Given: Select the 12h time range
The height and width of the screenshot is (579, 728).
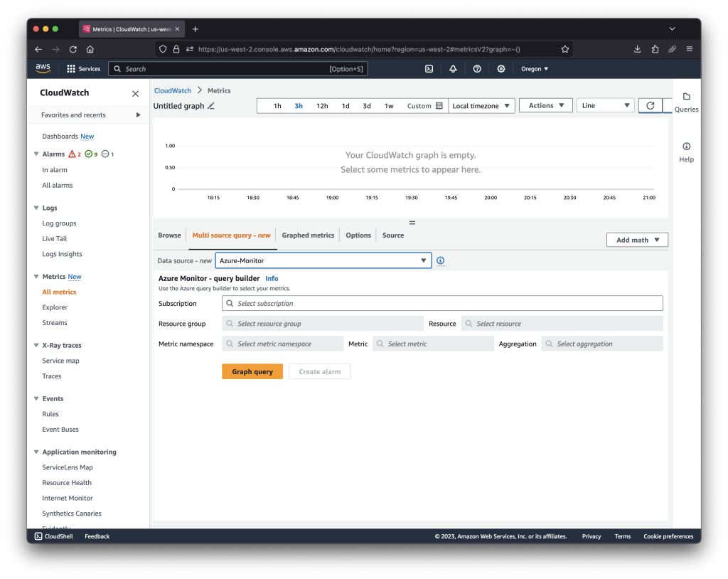Looking at the screenshot, I should pos(322,105).
